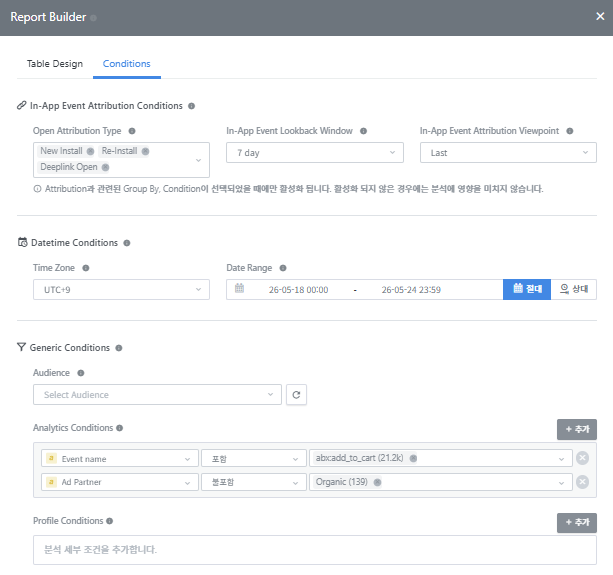
Task: Switch date range to absolute mode
Action: point(527,289)
